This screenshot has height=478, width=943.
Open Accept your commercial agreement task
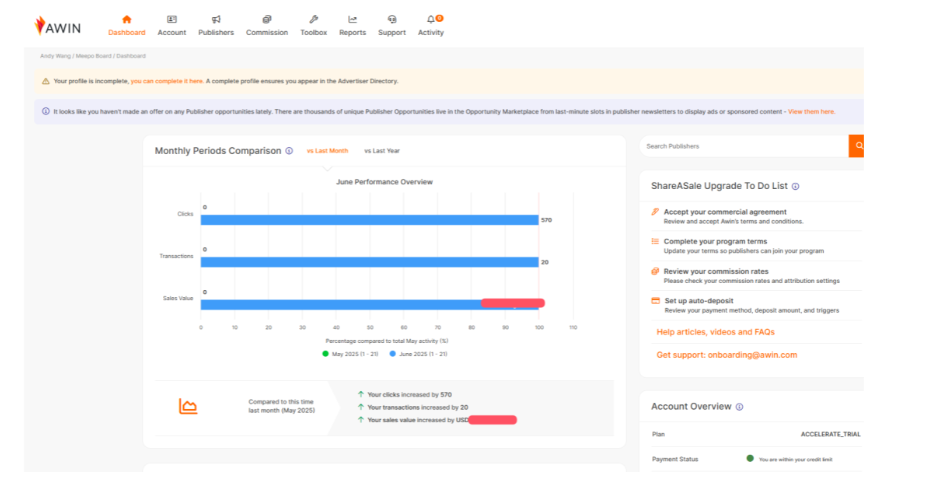coord(725,212)
